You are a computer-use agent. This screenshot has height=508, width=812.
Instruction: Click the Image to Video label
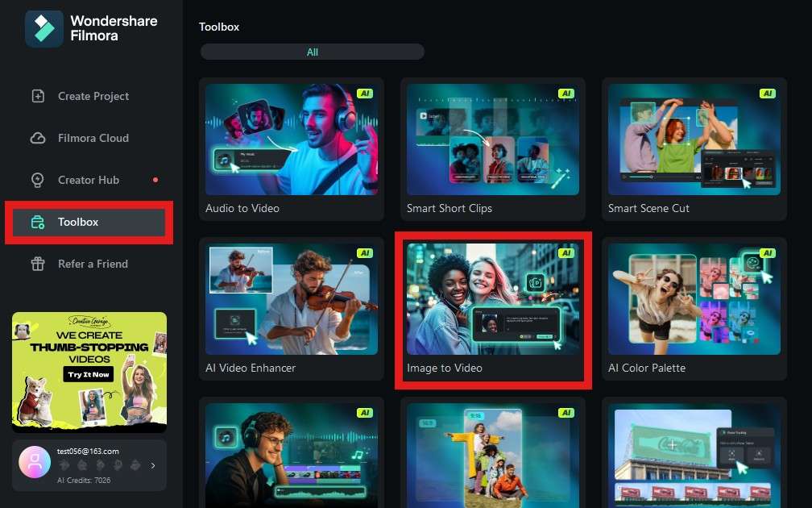click(x=445, y=368)
